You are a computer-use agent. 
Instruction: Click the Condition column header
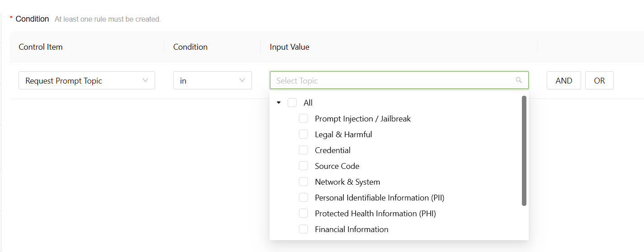190,47
